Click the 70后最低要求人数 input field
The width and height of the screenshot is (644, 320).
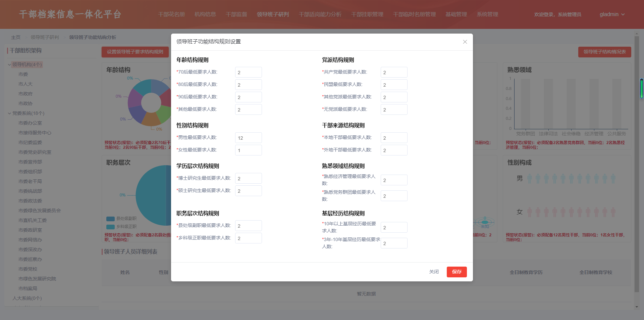tap(248, 72)
